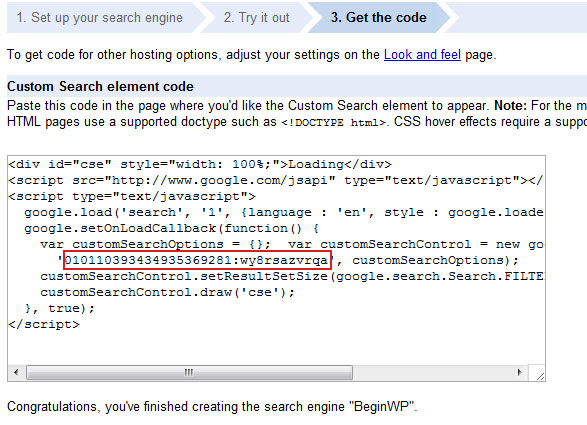This screenshot has width=587, height=425.
Task: Go to step 1 Set up your search engine
Action: 100,18
